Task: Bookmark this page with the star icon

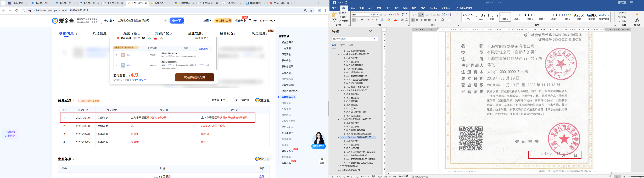Action: (x=311, y=10)
